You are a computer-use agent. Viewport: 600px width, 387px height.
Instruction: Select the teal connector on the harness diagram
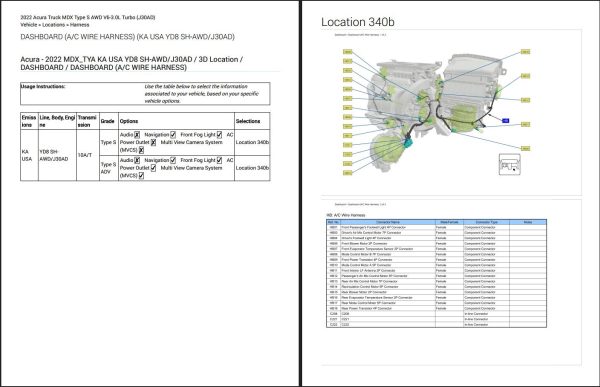click(408, 143)
